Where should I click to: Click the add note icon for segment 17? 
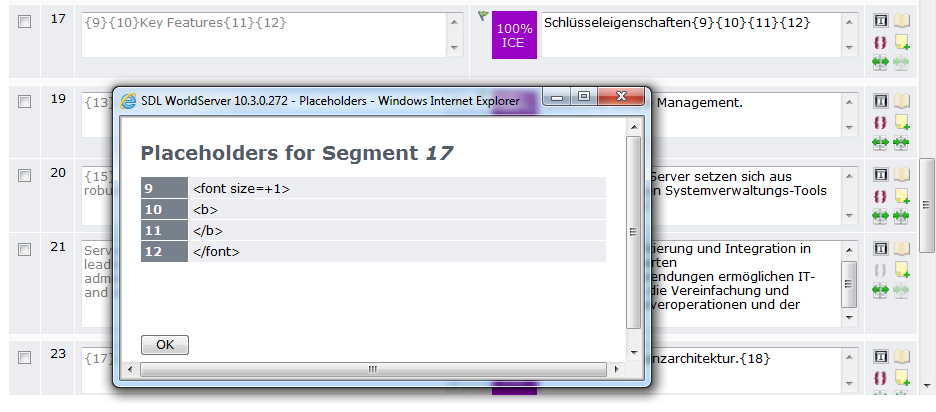901,42
